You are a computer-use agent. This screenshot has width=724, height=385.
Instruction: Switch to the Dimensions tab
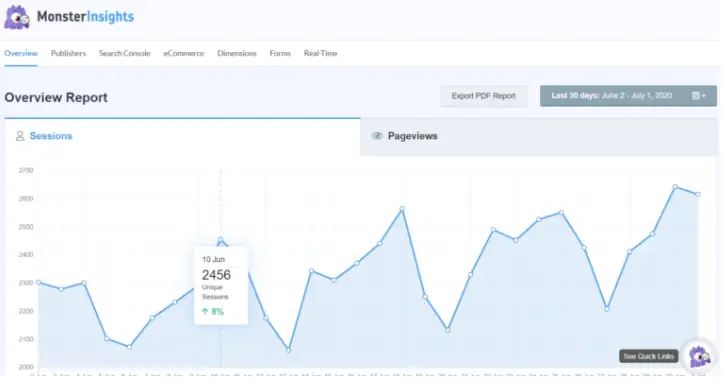pos(237,53)
